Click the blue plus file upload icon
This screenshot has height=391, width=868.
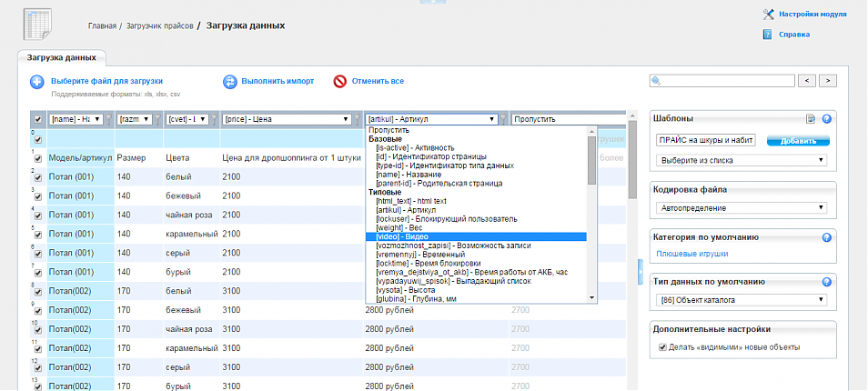[x=37, y=82]
